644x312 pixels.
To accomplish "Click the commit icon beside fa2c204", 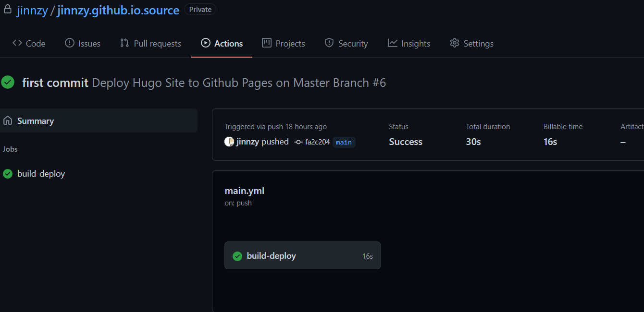I will click(x=298, y=142).
